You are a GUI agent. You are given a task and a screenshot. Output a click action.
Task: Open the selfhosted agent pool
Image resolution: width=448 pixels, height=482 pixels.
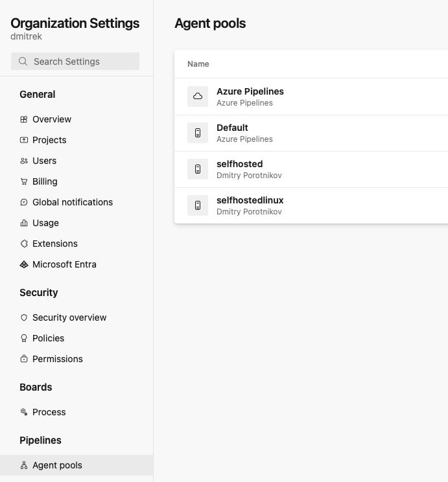click(x=239, y=164)
